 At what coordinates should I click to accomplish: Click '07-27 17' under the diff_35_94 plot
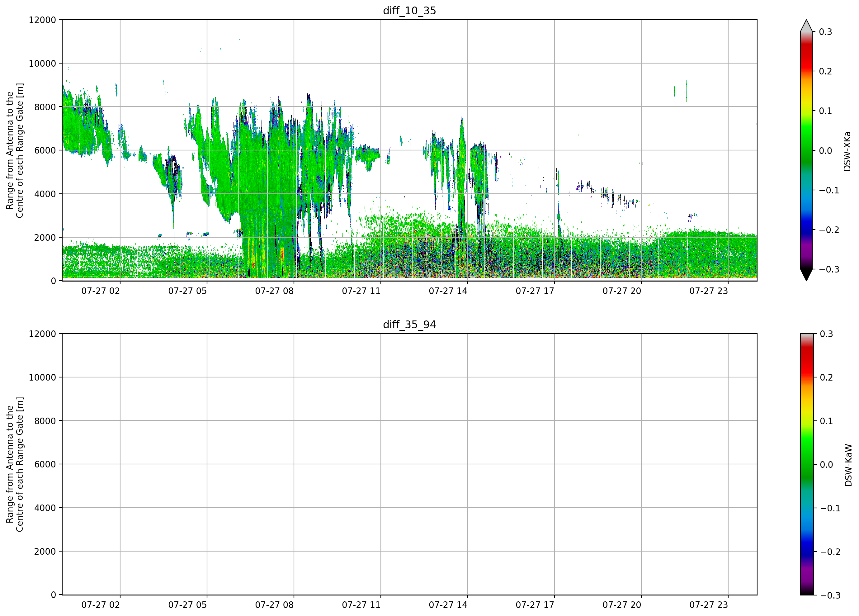pos(535,605)
